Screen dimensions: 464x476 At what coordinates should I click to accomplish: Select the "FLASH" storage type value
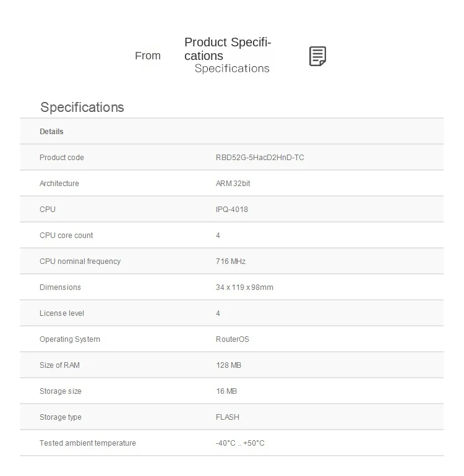[x=228, y=417]
